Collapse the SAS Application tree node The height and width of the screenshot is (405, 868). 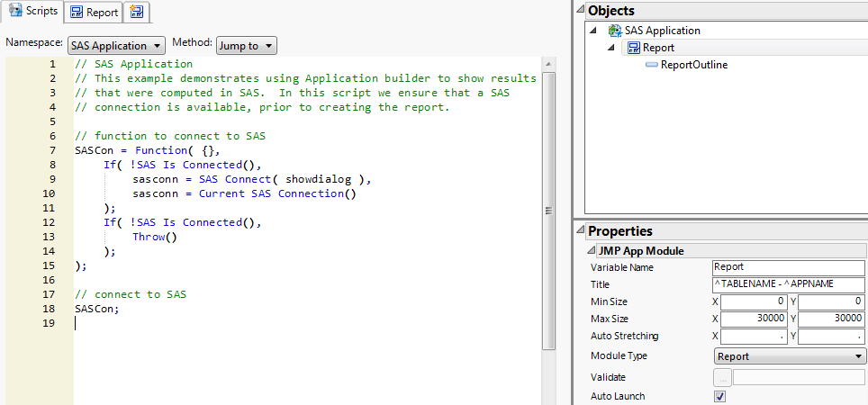tap(593, 31)
